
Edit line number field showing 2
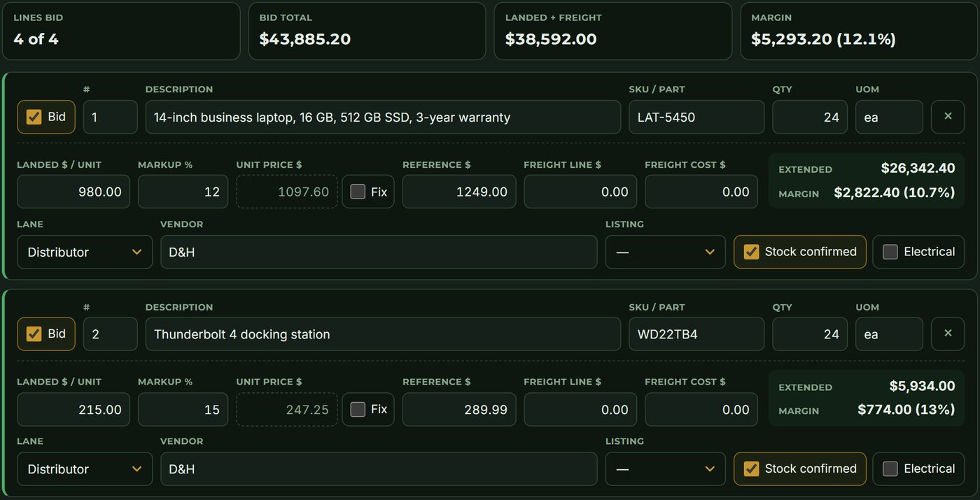[111, 334]
